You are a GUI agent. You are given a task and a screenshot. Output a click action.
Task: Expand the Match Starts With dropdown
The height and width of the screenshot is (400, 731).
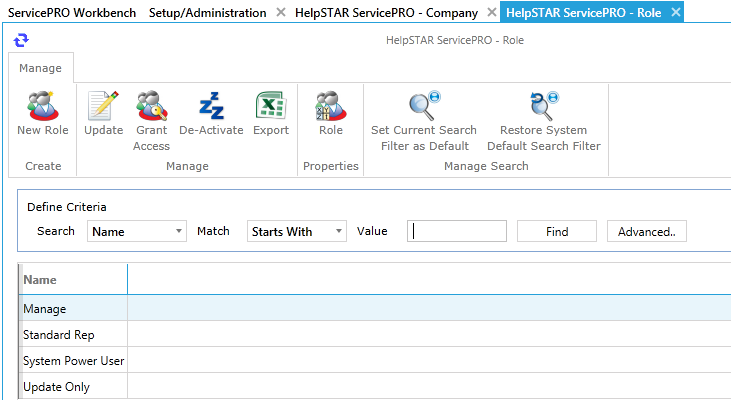pyautogui.click(x=297, y=231)
